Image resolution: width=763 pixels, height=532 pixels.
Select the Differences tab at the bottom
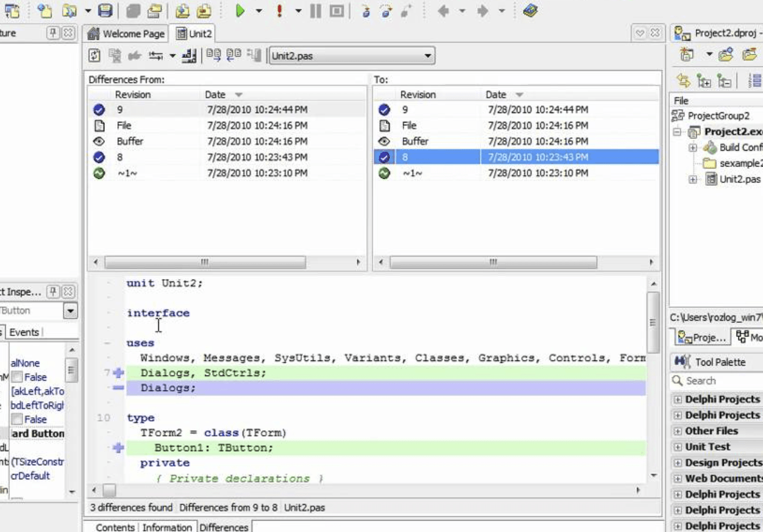(x=224, y=527)
